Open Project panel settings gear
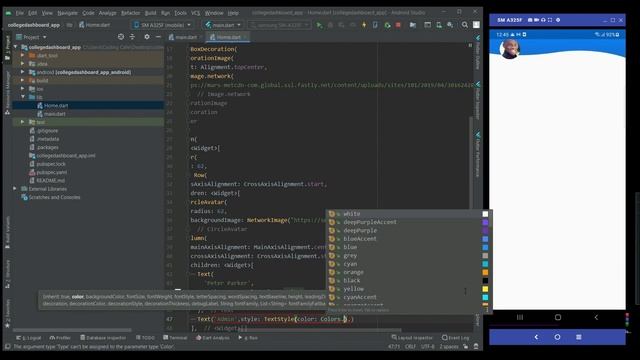The width and height of the screenshot is (640, 360). 147,37
